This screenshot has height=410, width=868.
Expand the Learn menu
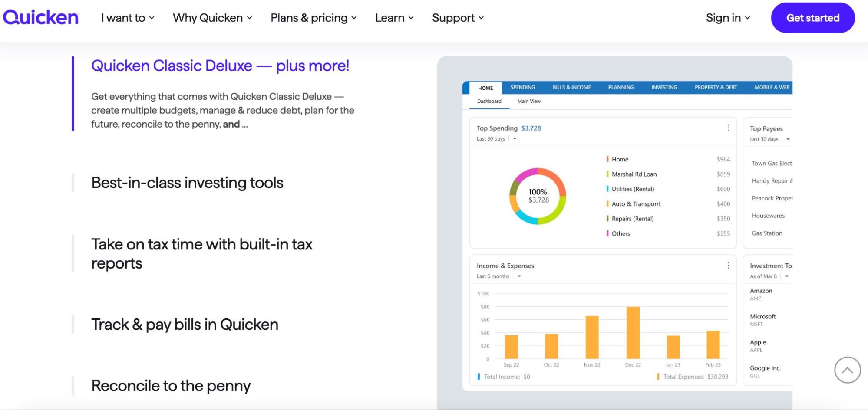pyautogui.click(x=394, y=18)
